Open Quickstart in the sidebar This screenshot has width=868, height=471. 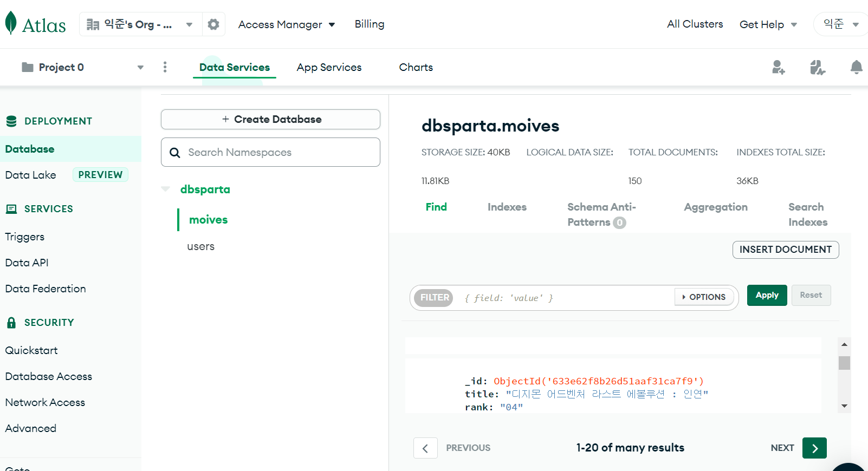tap(31, 350)
